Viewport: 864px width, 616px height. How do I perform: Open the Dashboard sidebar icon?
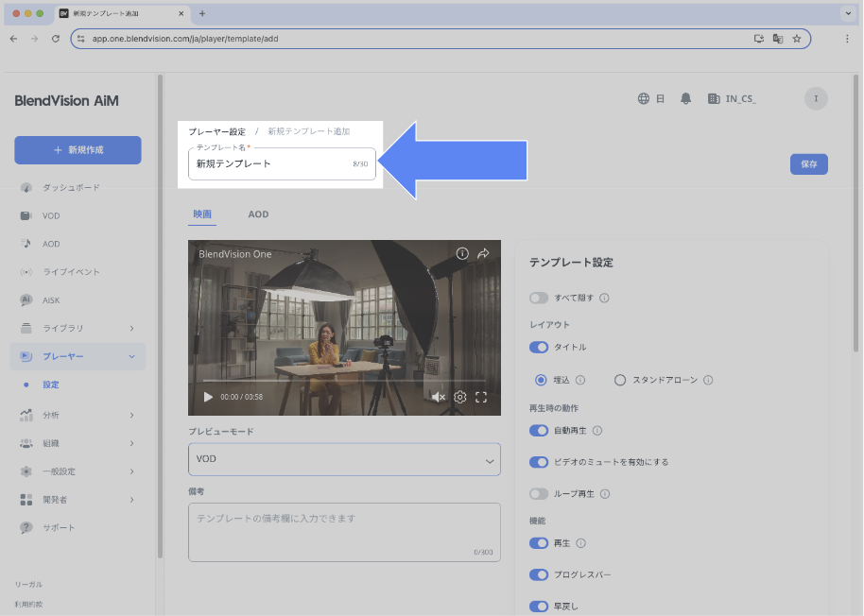click(x=26, y=188)
